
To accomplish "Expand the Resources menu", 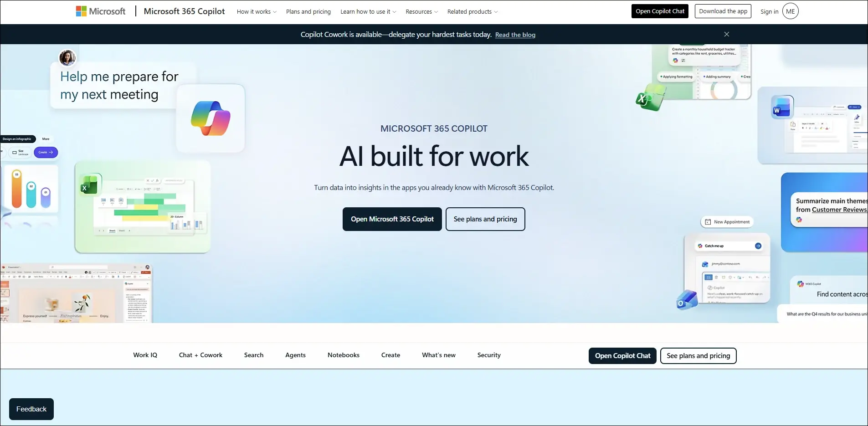I will click(422, 12).
